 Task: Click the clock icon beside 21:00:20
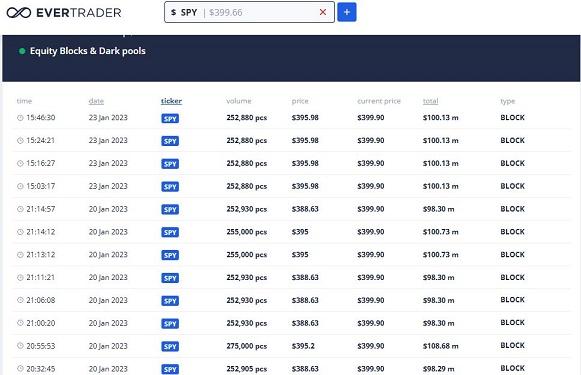click(20, 323)
